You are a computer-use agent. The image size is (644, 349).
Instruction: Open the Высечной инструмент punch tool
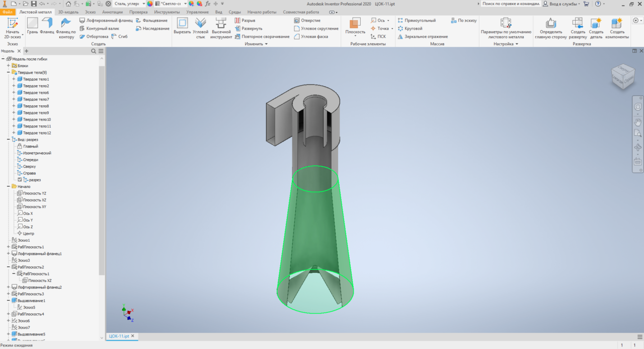[x=221, y=28]
